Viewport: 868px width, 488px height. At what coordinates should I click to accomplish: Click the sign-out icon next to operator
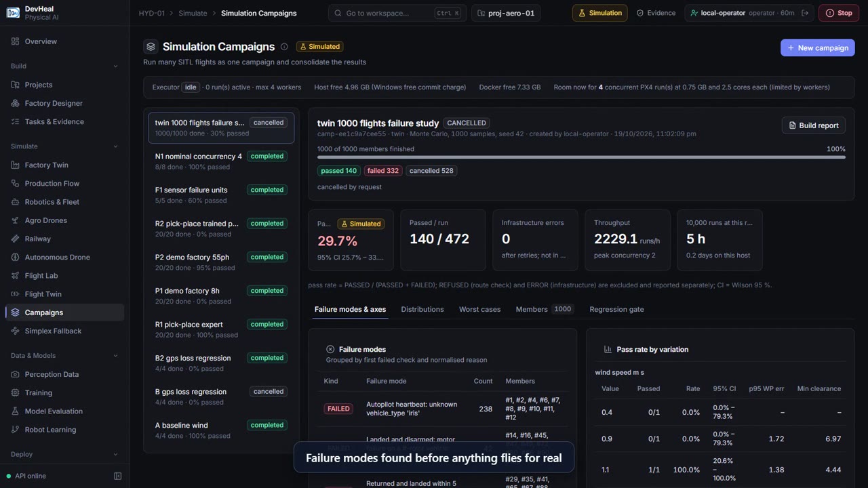click(805, 13)
